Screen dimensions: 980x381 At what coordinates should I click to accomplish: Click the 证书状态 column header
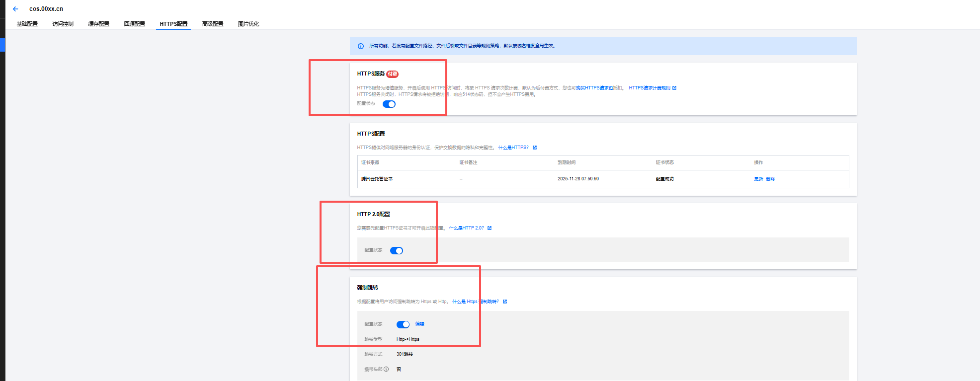pyautogui.click(x=665, y=162)
